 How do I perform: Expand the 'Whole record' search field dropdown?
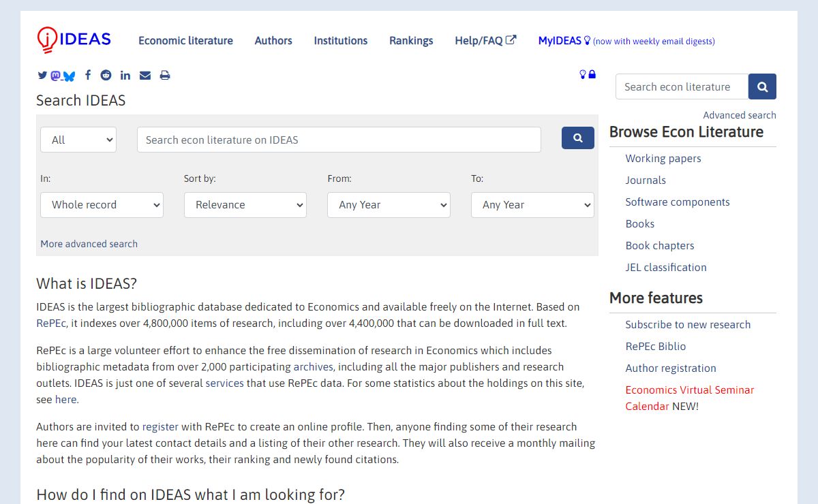(x=102, y=205)
